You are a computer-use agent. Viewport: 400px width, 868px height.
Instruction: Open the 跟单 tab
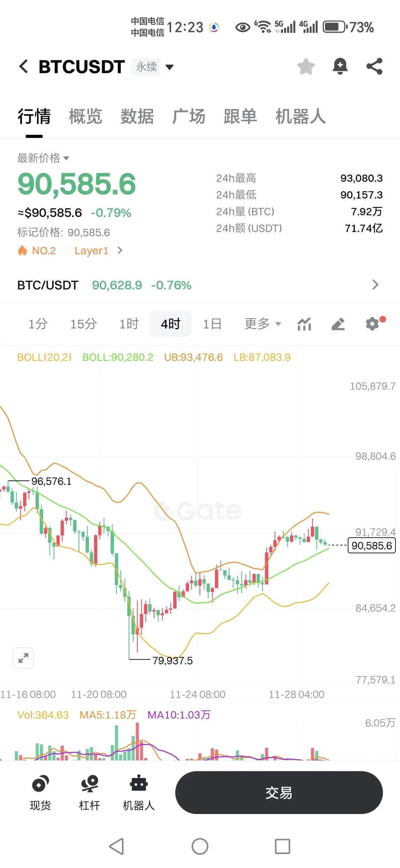(240, 116)
